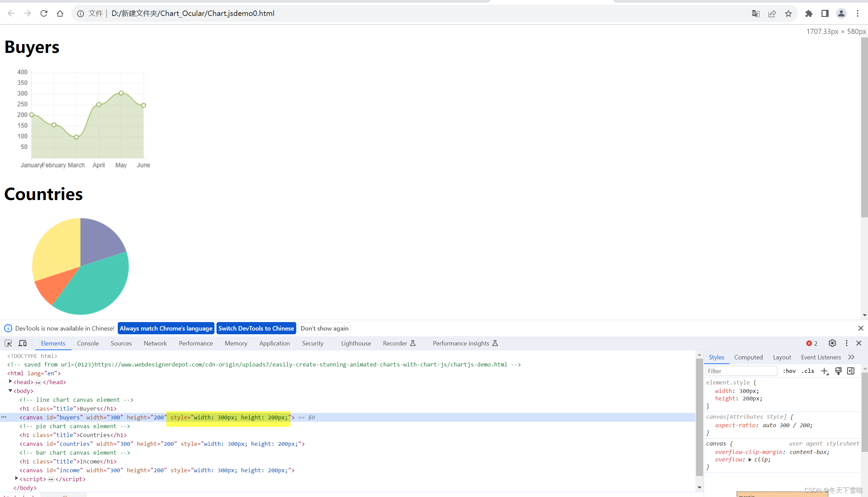Bookmark this page with the star

(788, 13)
